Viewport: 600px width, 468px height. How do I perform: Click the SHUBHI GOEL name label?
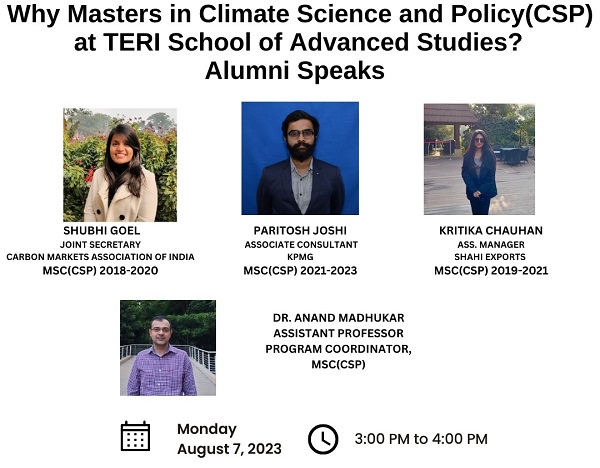102,230
